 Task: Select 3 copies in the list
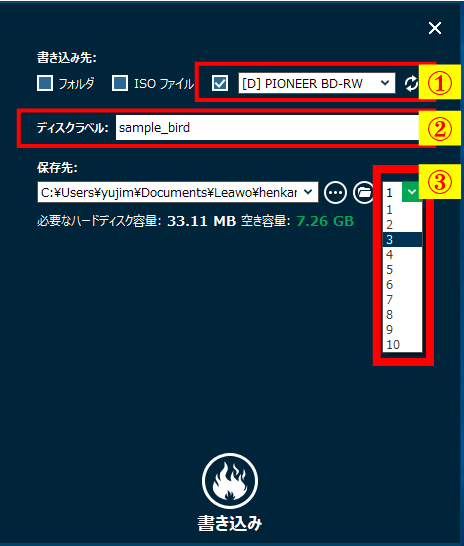coord(402,240)
